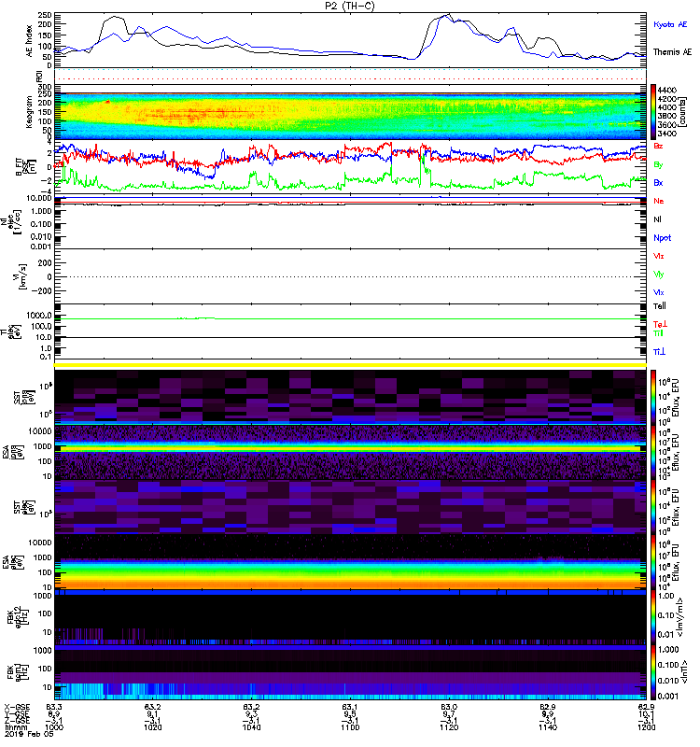
Task: Click the Keogram axis label
Action: click(30, 111)
